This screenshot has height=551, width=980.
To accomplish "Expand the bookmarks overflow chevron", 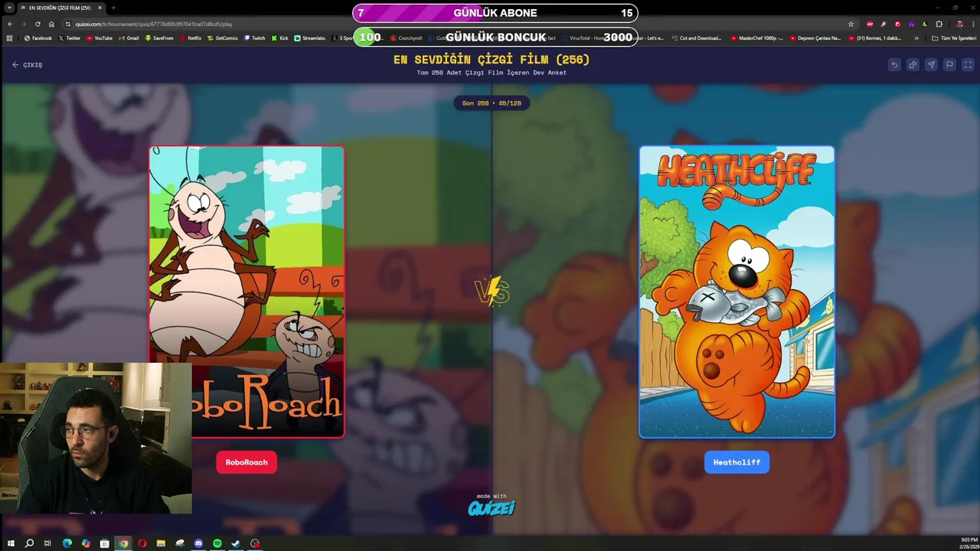I will (916, 37).
